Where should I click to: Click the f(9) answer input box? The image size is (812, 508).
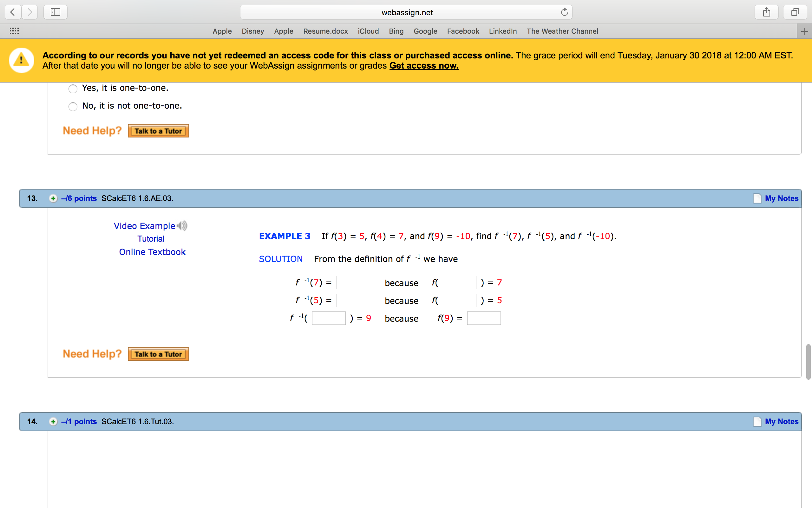pos(484,318)
